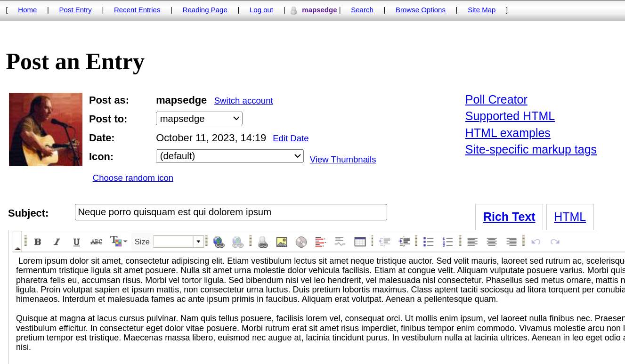Center align the text
Viewport: 625px width, 364px height.
[x=492, y=242]
